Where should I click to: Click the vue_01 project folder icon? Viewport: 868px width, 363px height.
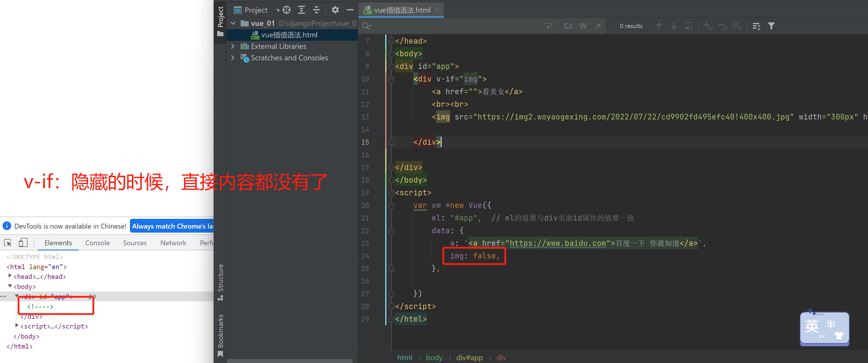245,23
